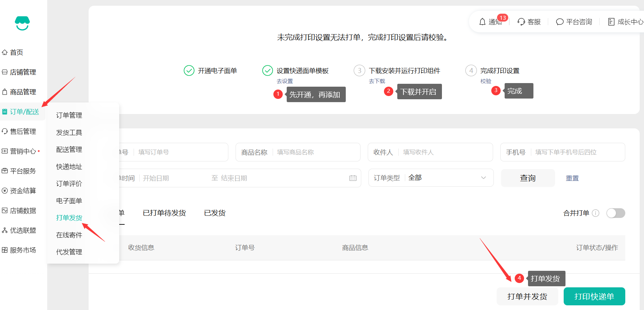644x310 pixels.
Task: Switch to the 已发货 tab
Action: tap(215, 213)
